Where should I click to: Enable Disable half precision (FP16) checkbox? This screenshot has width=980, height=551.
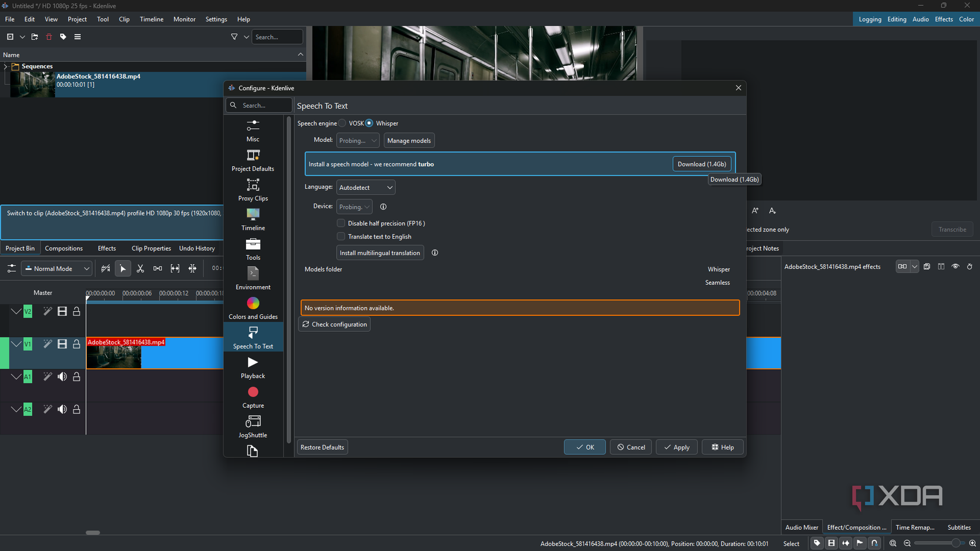pos(341,223)
